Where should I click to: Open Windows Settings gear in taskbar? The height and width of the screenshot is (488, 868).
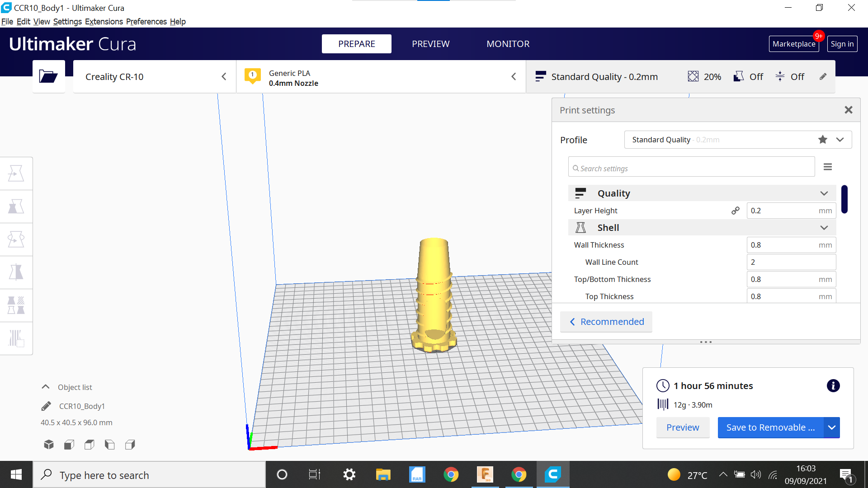click(349, 474)
